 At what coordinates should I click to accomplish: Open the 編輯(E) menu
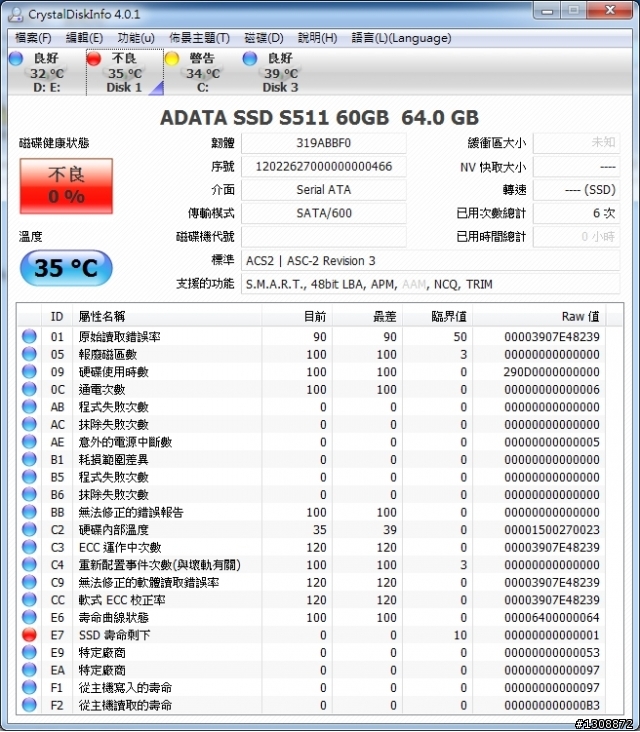click(x=84, y=38)
